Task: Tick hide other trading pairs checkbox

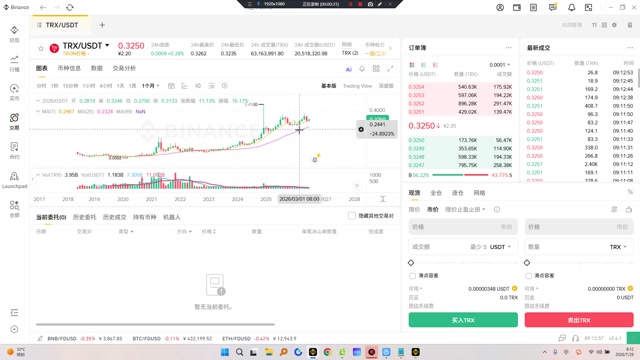Action: (x=352, y=216)
